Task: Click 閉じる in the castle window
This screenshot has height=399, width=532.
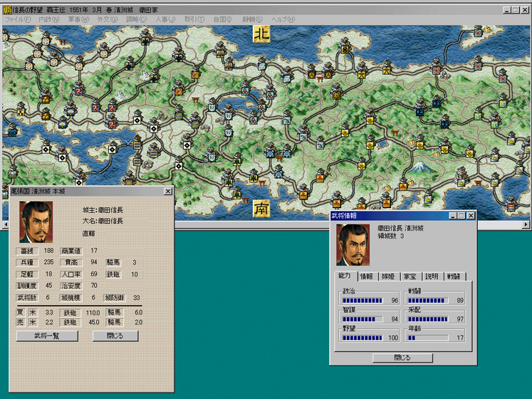Action: coord(115,336)
